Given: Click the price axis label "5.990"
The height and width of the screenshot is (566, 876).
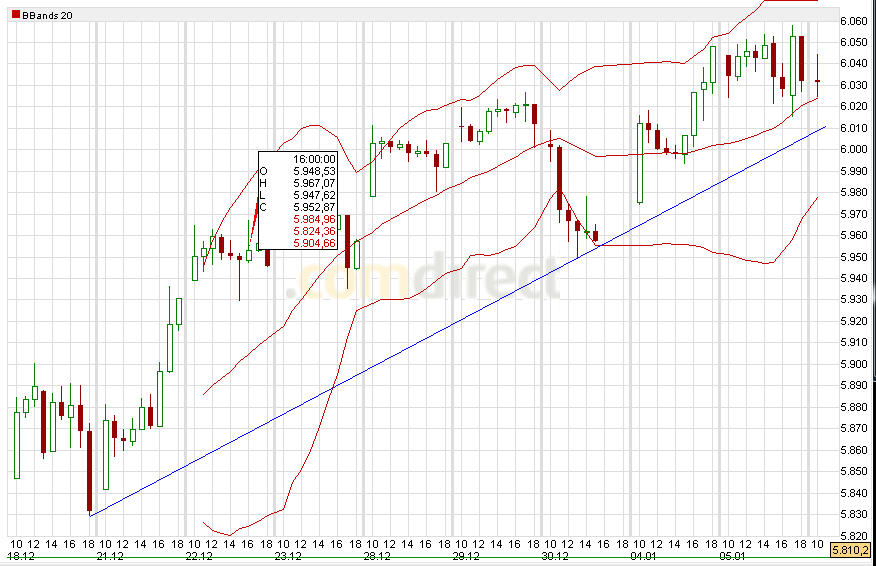Looking at the screenshot, I should [854, 172].
